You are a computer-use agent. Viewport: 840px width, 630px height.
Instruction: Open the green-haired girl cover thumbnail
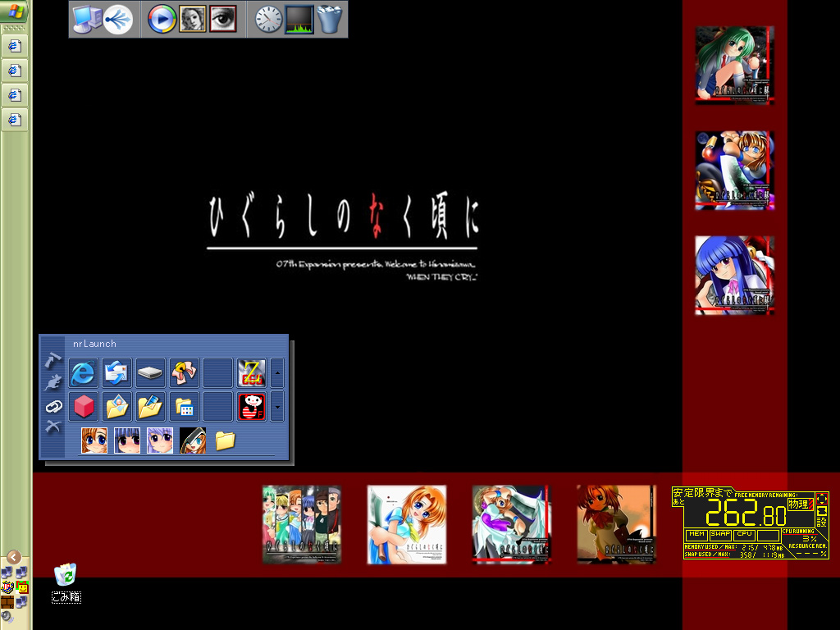tap(734, 66)
